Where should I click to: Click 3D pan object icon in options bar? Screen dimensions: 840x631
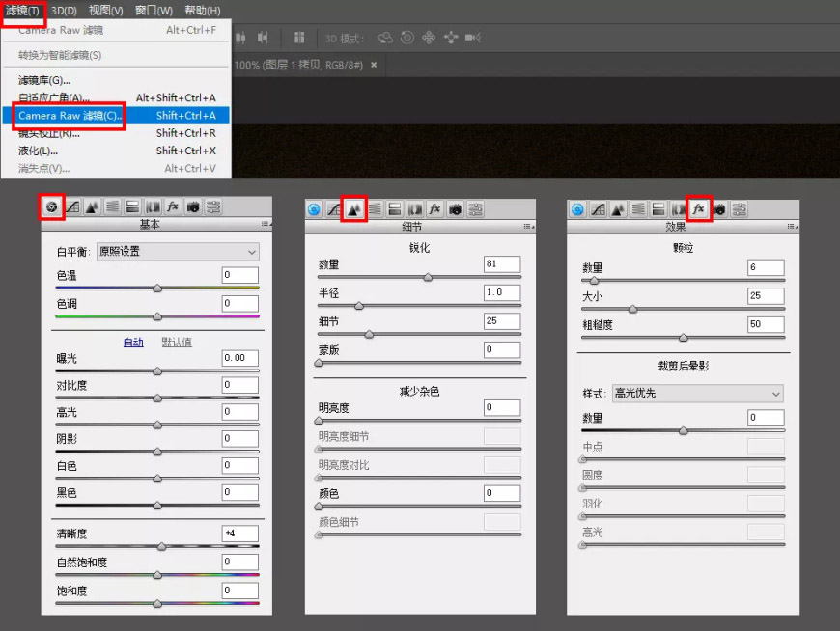[429, 38]
